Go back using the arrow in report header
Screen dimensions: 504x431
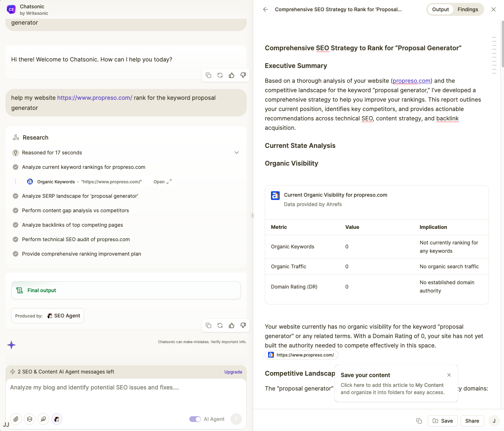click(x=266, y=9)
